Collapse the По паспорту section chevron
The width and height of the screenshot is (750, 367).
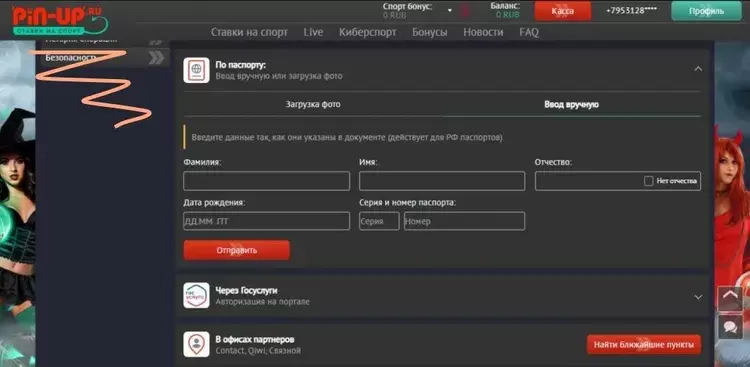click(698, 69)
